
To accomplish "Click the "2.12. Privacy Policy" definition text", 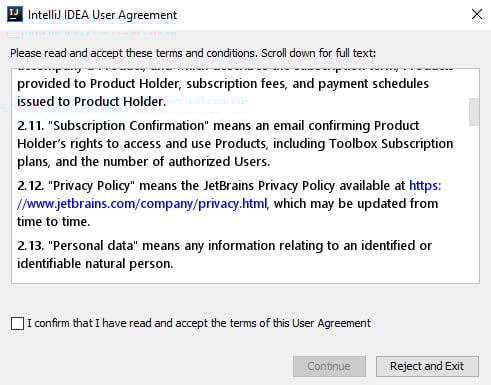I will (x=229, y=203).
